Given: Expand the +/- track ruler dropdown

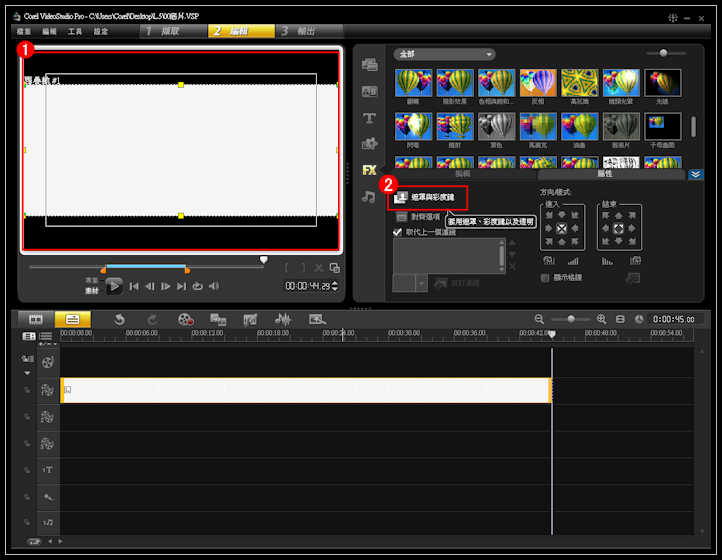Looking at the screenshot, I should [x=48, y=344].
